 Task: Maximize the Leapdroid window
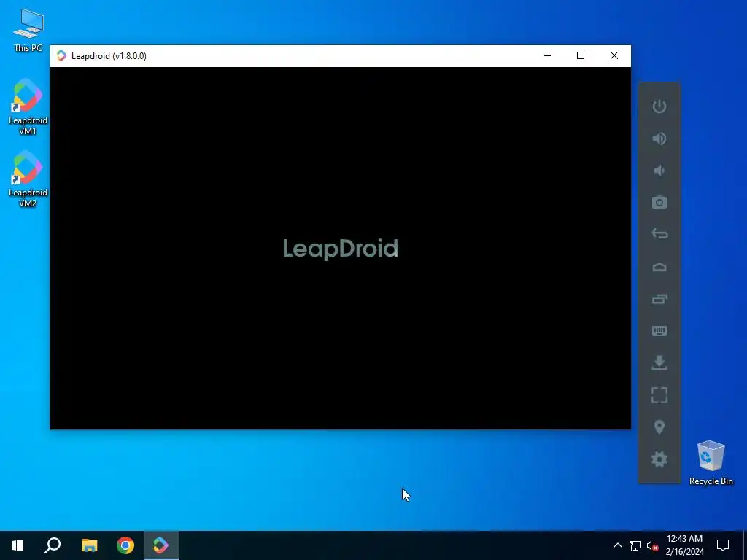pos(580,55)
